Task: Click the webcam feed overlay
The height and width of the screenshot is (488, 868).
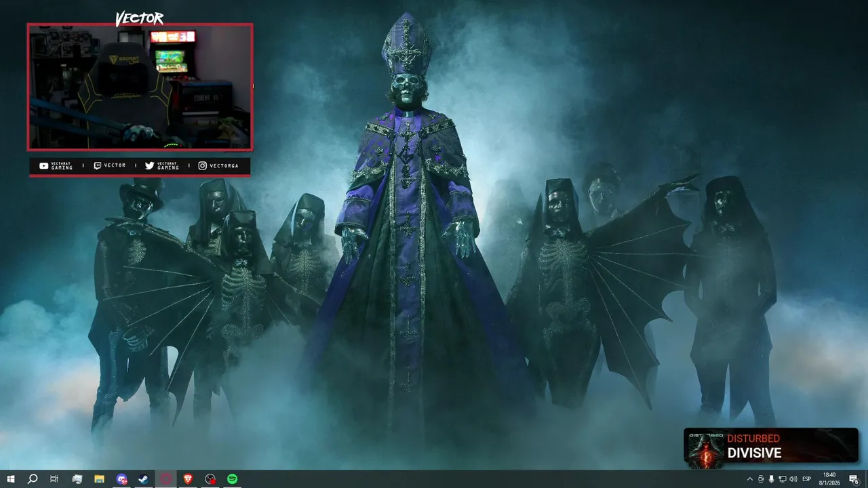Action: coord(140,87)
